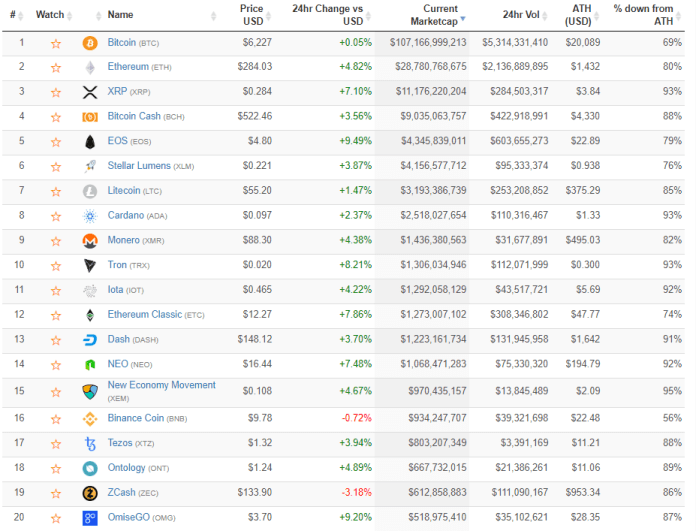Click the Litecoin logo icon
The width and height of the screenshot is (696, 531).
click(x=90, y=191)
